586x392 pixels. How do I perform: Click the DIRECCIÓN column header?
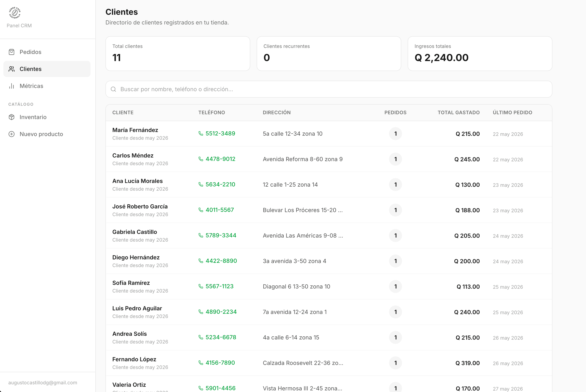coord(277,112)
